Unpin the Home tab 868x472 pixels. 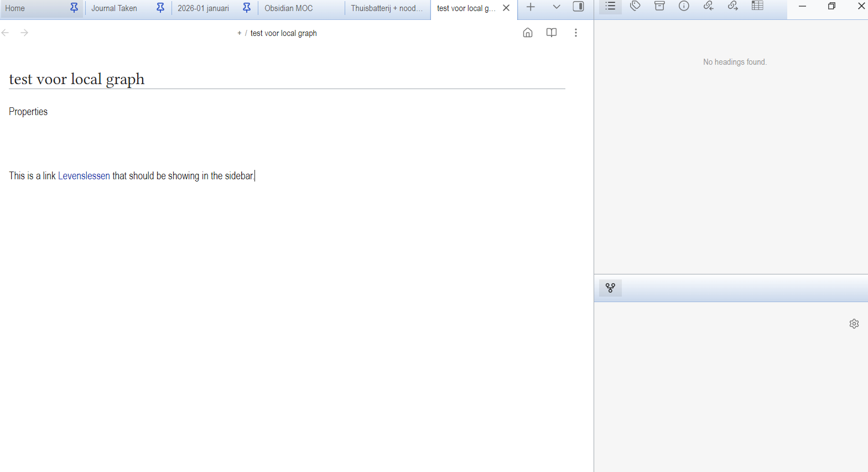point(74,8)
